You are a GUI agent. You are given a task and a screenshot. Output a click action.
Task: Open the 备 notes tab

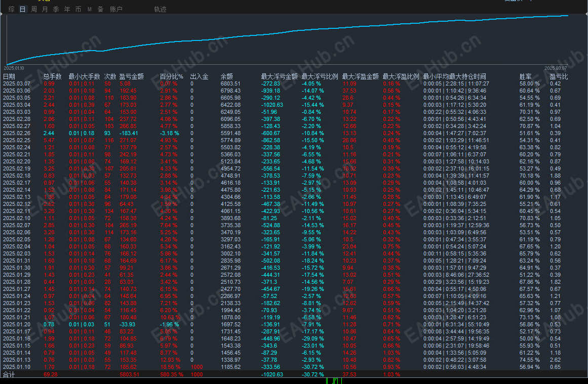(x=100, y=9)
